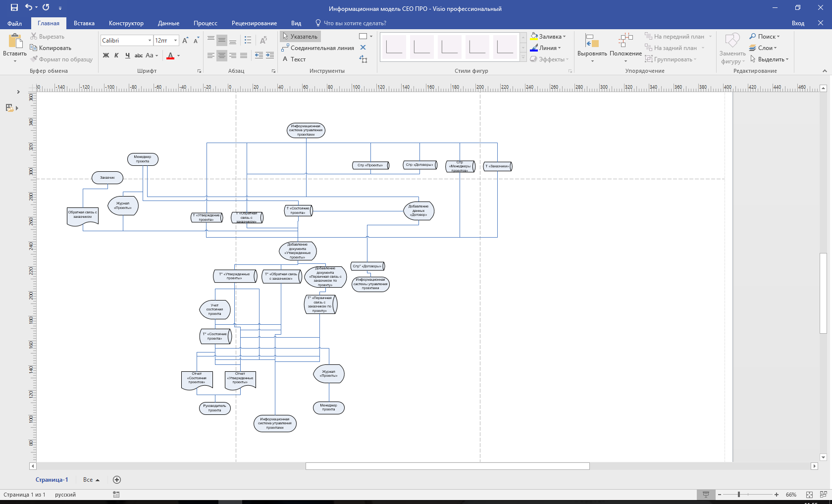Fit page to window icon in status bar
The width and height of the screenshot is (832, 504).
809,495
